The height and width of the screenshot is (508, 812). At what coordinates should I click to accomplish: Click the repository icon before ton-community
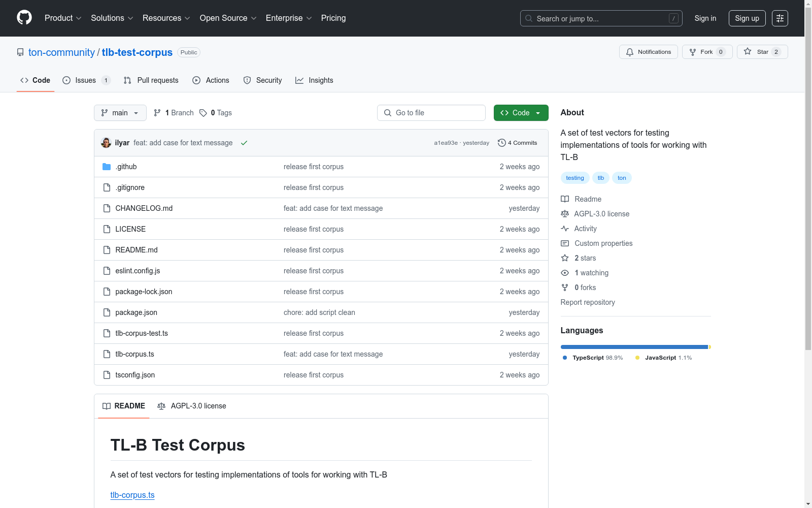20,52
